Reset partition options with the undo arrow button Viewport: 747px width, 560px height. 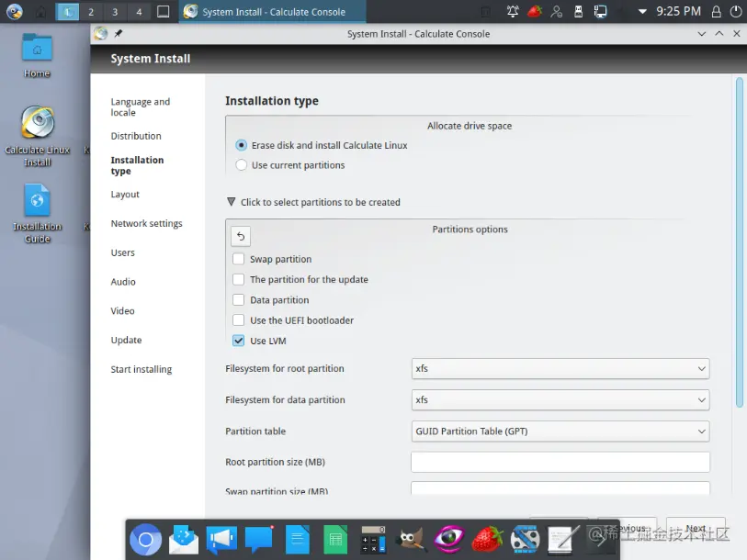click(x=241, y=236)
